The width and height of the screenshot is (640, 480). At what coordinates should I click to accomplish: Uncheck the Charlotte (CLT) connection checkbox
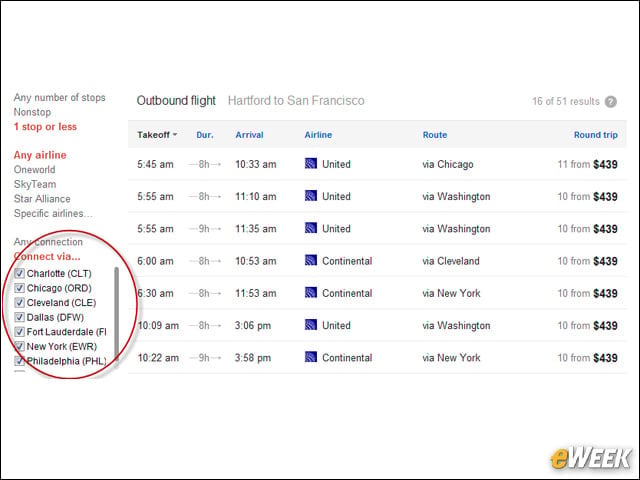(x=19, y=273)
